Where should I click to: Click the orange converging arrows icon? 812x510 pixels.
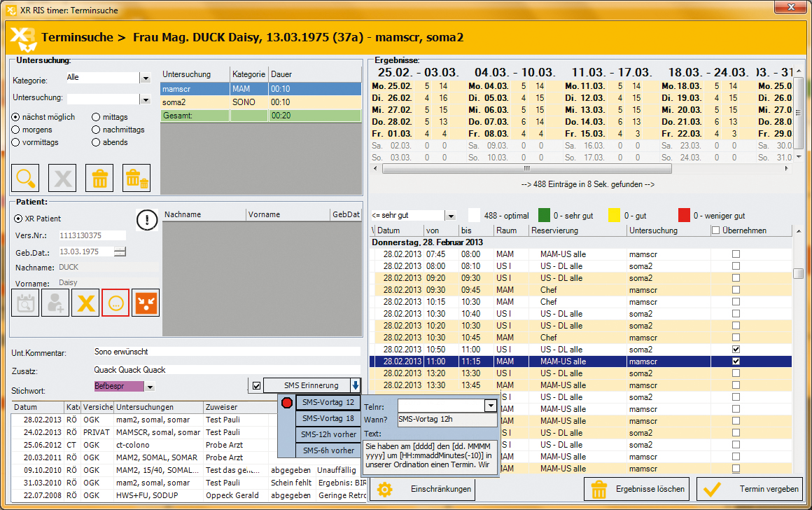pos(146,303)
